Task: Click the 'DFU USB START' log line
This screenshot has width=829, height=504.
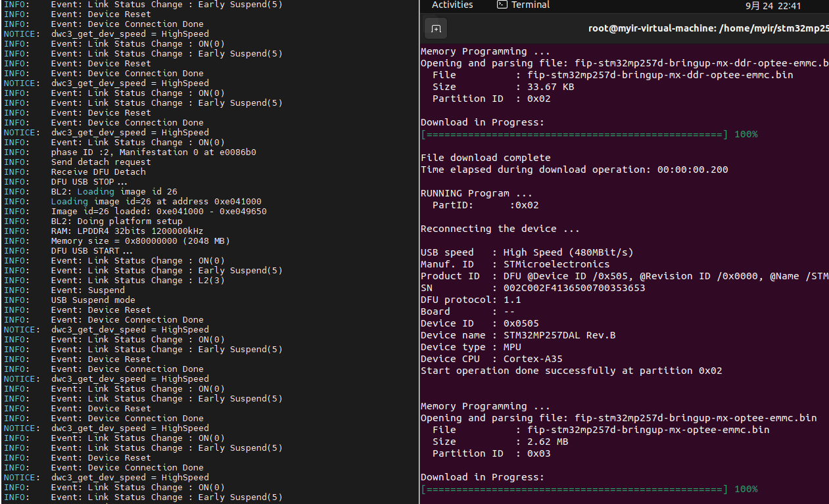Action: coord(91,250)
